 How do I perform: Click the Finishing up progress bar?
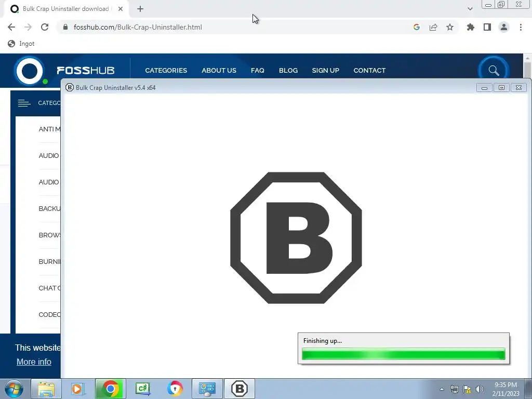(403, 354)
